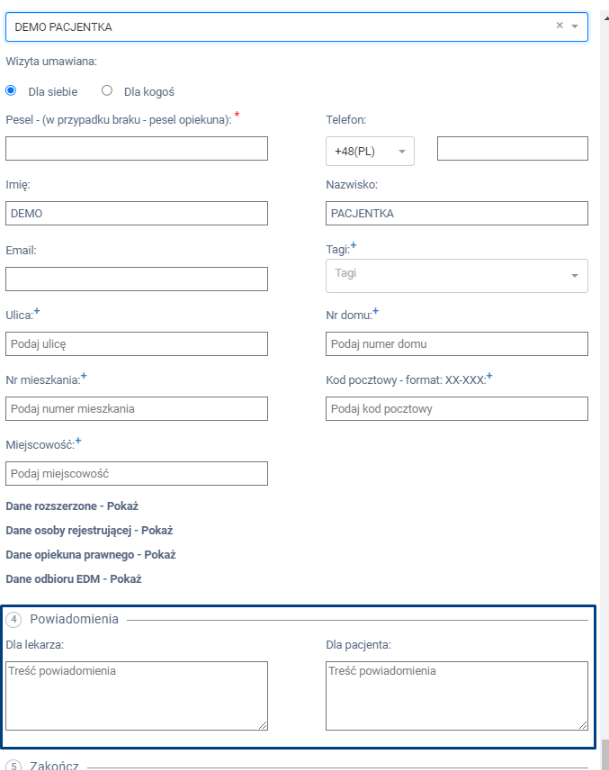Clear the DEMO PACJENTKA patient selection

pyautogui.click(x=561, y=27)
